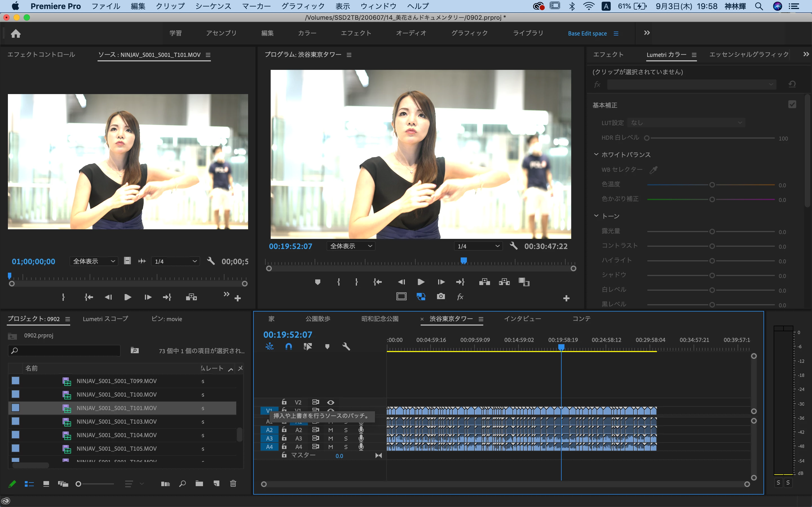Select NINJAV_S001_S001_T103.MOV in project list

click(116, 421)
